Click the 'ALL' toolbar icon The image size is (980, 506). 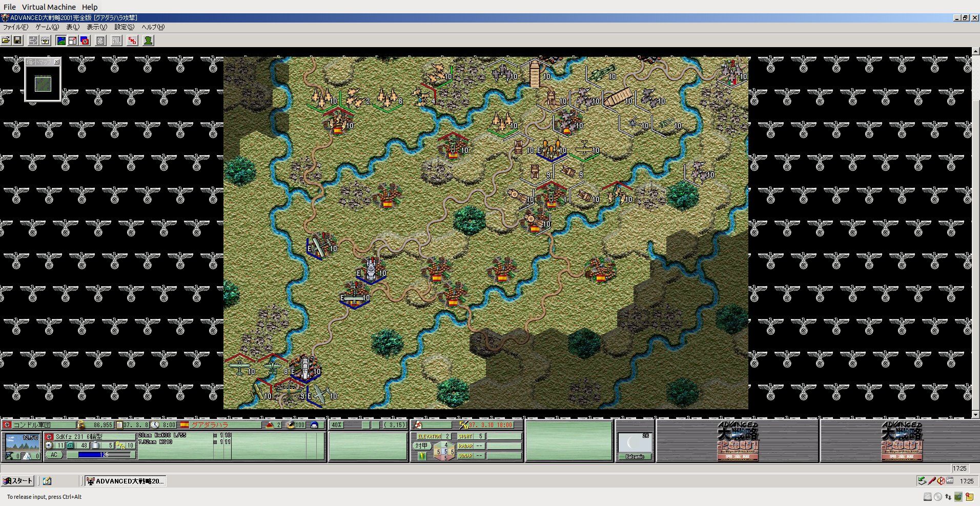(117, 40)
